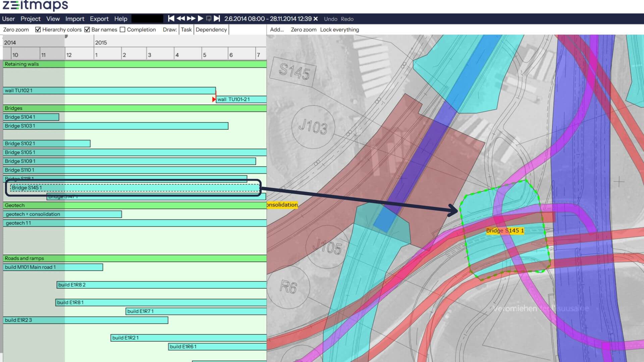Select the build E1R8 1 bar
This screenshot has width=644, height=362.
click(161, 302)
